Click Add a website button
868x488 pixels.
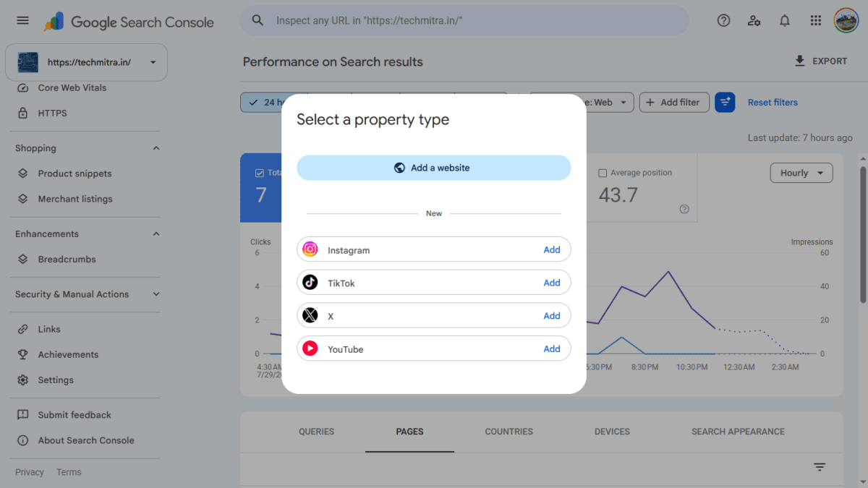coord(433,168)
